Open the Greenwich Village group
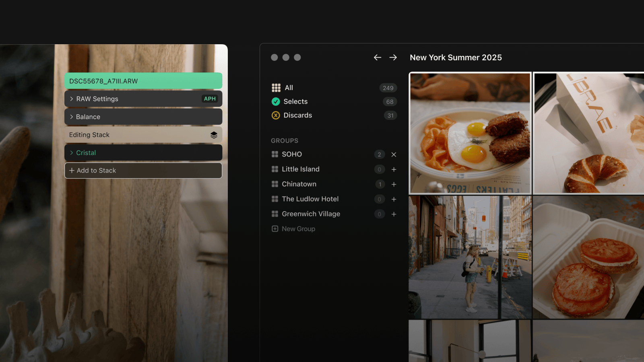 (x=311, y=214)
